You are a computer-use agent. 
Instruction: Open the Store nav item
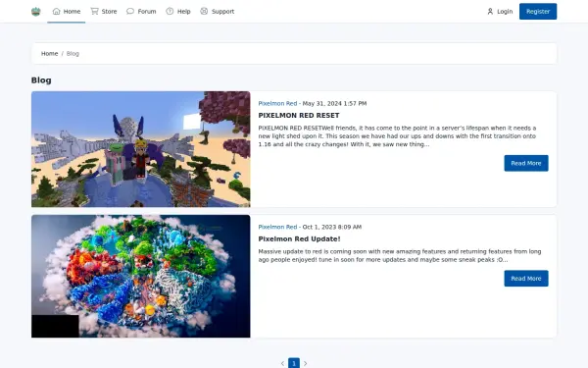tap(104, 11)
